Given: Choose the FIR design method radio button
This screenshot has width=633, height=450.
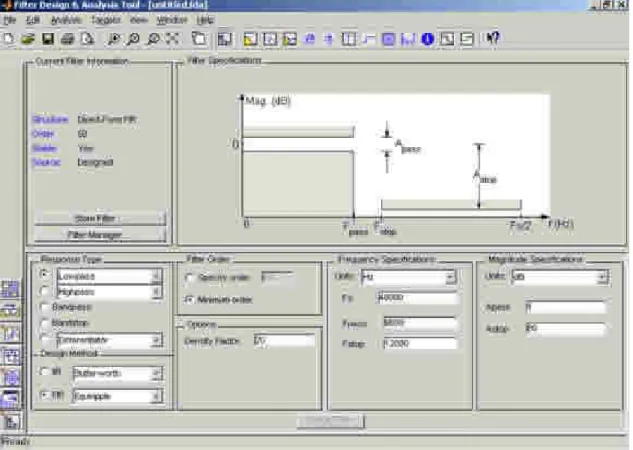Looking at the screenshot, I should point(44,395).
